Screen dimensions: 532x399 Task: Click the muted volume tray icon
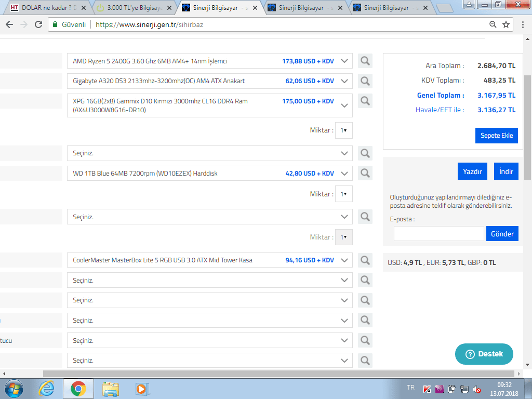click(476, 389)
